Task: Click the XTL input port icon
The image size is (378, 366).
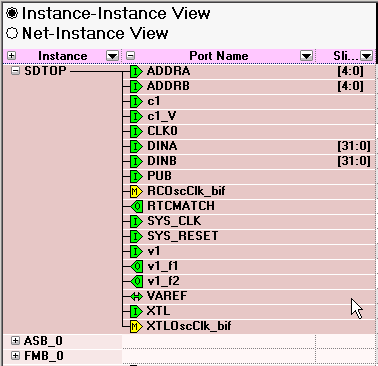Action: [x=136, y=311]
